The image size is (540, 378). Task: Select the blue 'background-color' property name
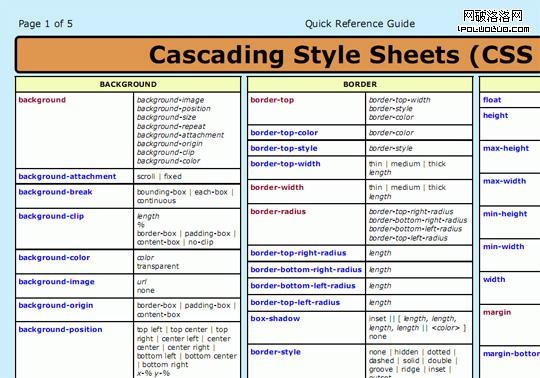tap(54, 258)
